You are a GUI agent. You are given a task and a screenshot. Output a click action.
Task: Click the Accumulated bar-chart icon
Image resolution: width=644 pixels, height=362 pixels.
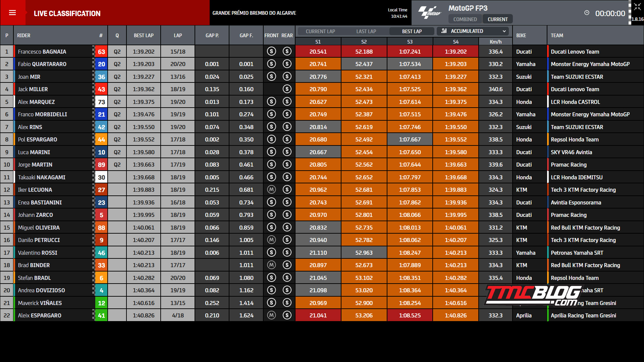[x=444, y=31]
